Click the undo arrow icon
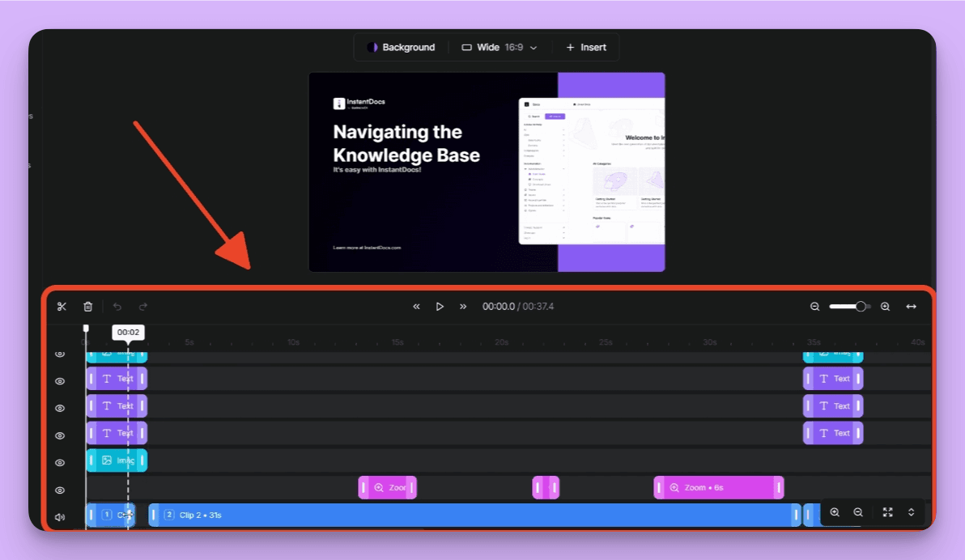The width and height of the screenshot is (965, 560). (117, 307)
